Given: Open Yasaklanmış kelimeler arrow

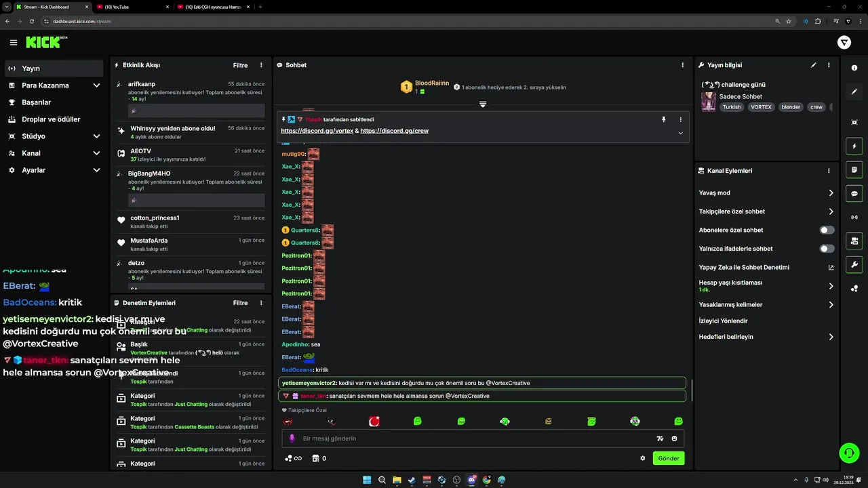Looking at the screenshot, I should 831,305.
